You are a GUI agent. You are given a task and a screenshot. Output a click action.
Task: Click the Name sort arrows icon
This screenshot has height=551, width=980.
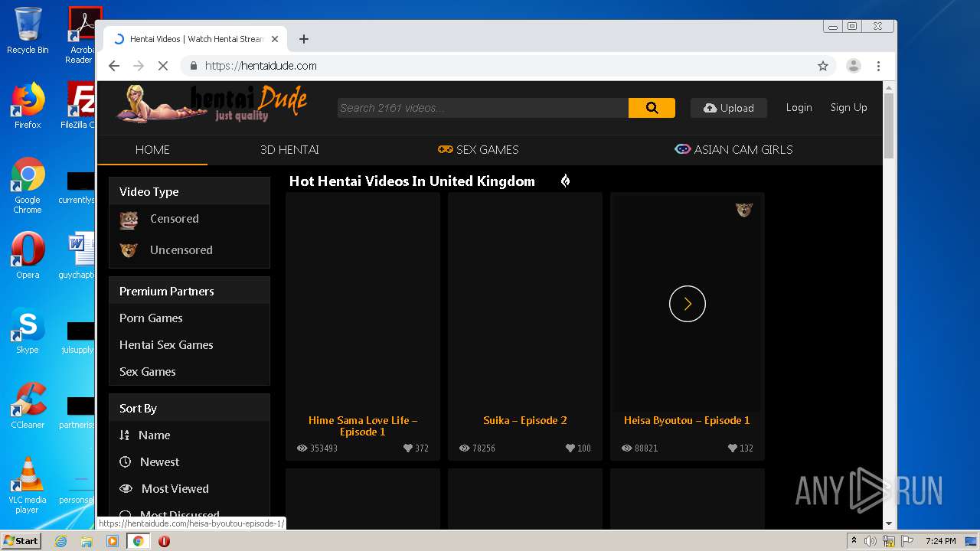124,435
